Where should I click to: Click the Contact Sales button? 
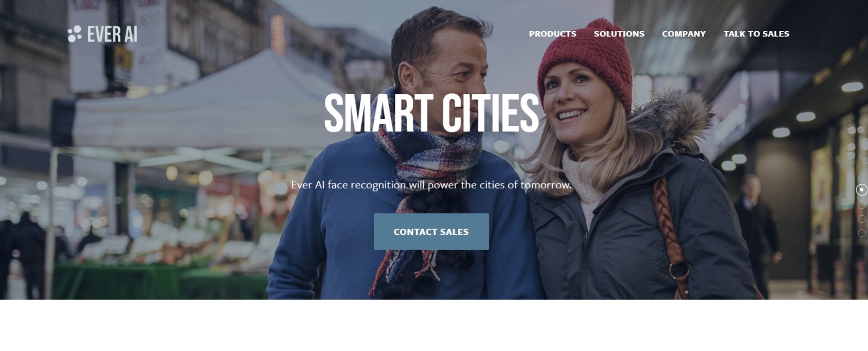(x=431, y=232)
